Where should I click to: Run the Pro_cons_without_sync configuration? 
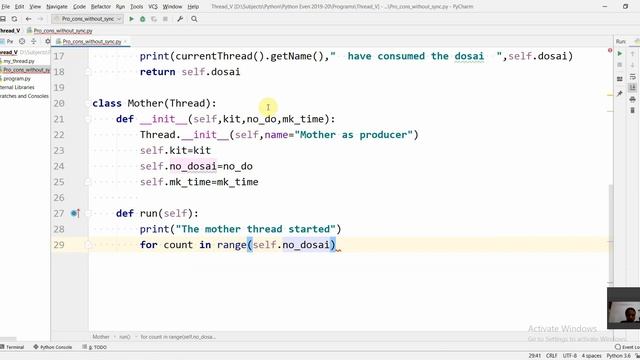click(x=131, y=19)
